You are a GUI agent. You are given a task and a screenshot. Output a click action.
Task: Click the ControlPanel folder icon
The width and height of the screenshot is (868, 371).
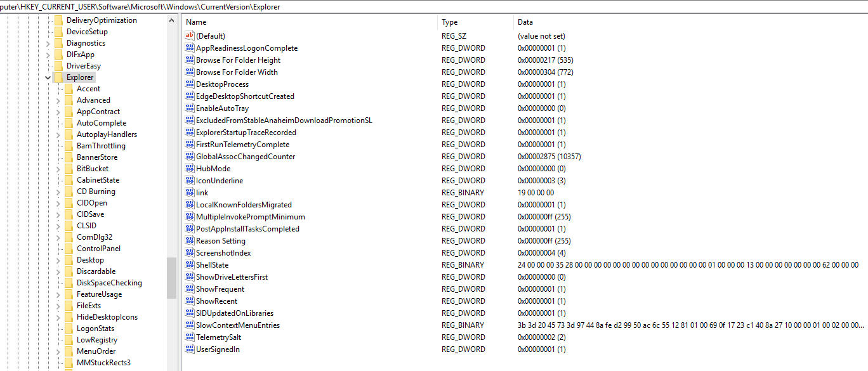tap(69, 249)
